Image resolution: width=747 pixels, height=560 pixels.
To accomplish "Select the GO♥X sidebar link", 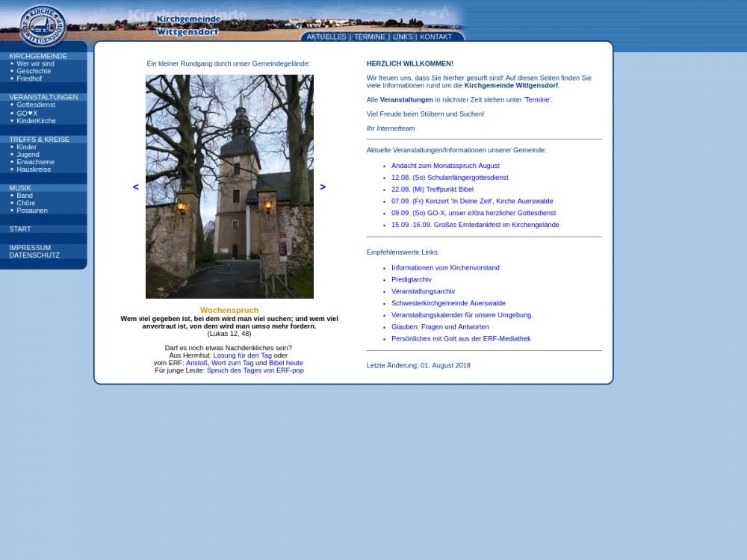I will (x=27, y=113).
